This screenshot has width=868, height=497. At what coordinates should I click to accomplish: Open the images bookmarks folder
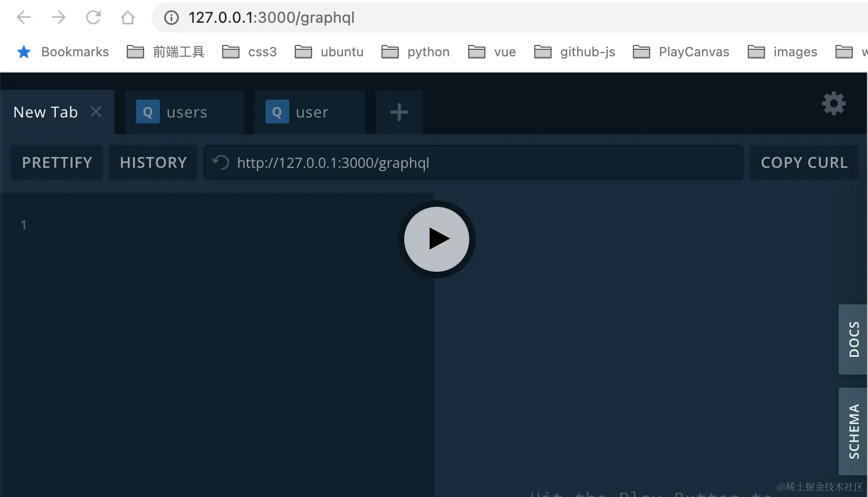pyautogui.click(x=782, y=52)
